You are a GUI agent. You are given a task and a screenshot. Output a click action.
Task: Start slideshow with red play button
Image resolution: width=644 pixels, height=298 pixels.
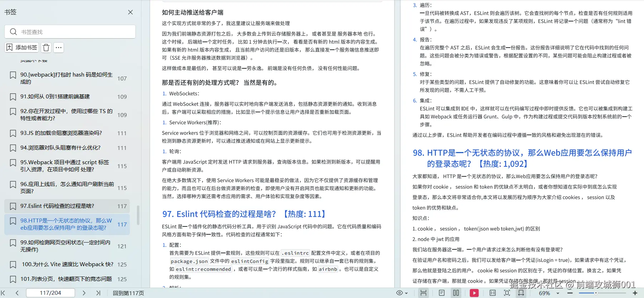click(474, 293)
